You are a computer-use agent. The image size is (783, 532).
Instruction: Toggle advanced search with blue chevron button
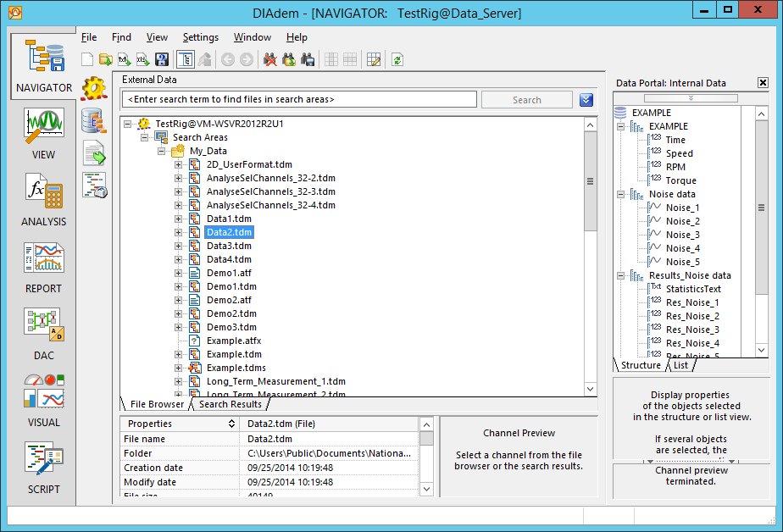(x=586, y=100)
